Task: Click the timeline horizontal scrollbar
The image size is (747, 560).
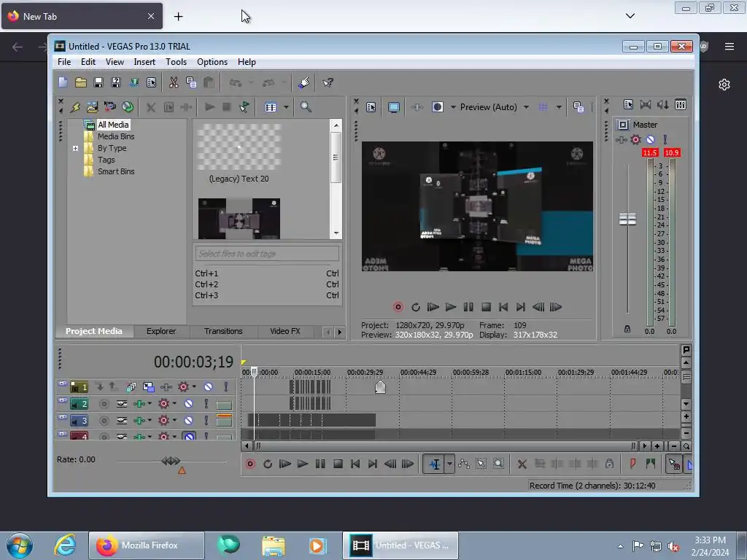Action: 445,446
